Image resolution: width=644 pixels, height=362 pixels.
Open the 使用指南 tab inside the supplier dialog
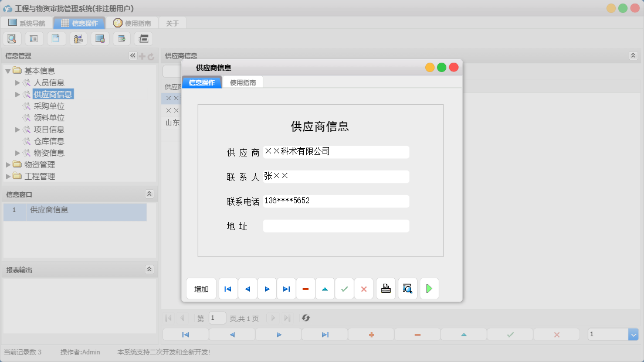(x=243, y=83)
